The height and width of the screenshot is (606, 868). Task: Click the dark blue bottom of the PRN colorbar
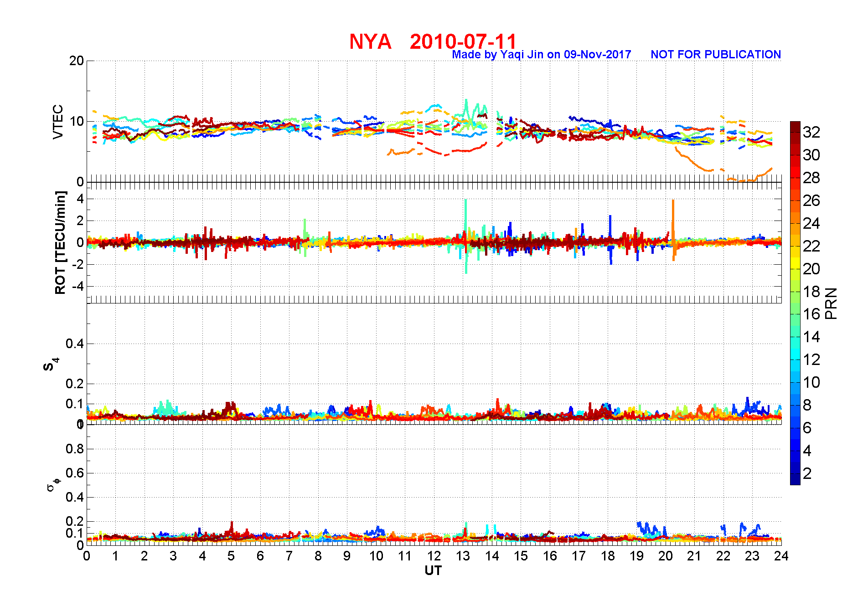(795, 479)
